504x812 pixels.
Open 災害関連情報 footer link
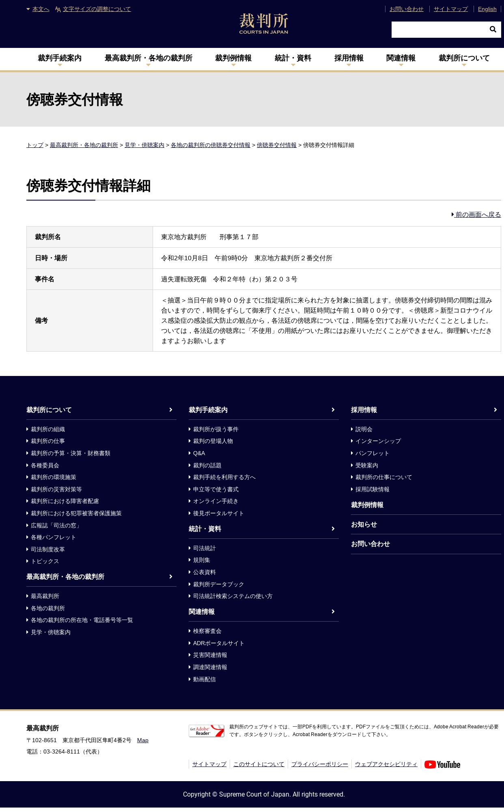pos(210,655)
